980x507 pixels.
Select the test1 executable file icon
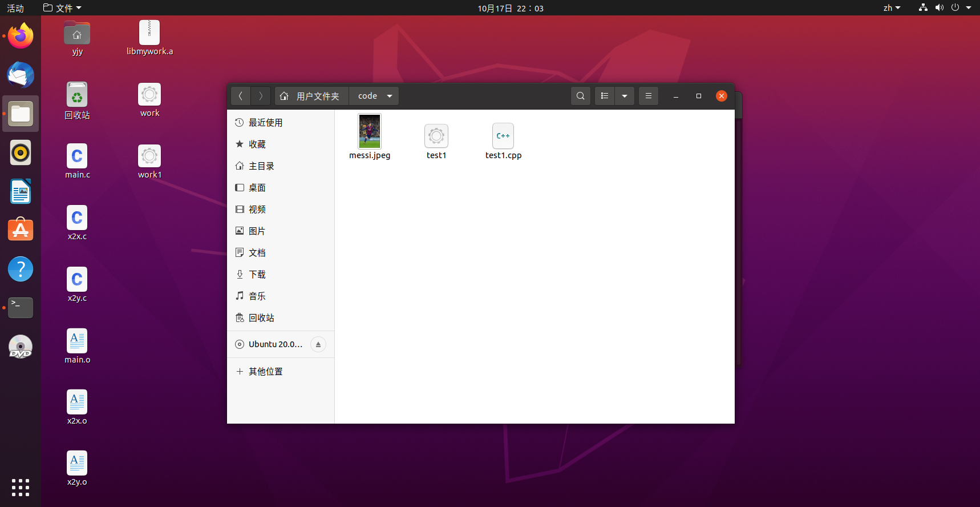(x=436, y=136)
